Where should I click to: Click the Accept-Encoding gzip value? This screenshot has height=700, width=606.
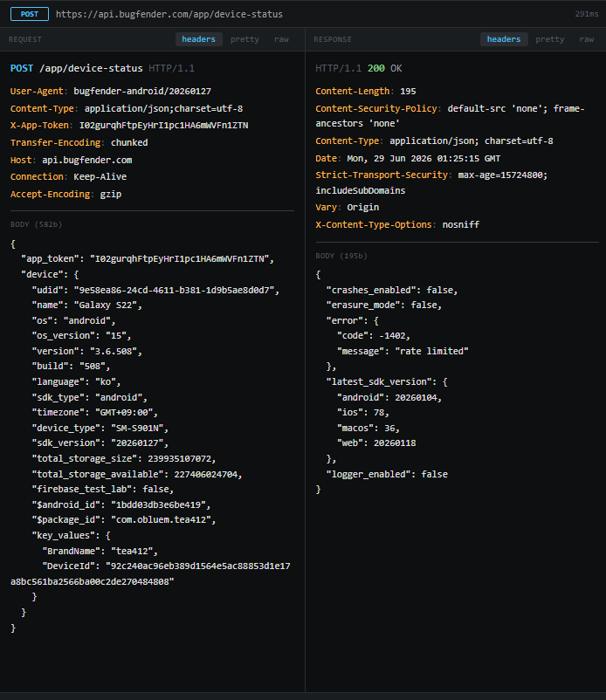click(x=111, y=194)
